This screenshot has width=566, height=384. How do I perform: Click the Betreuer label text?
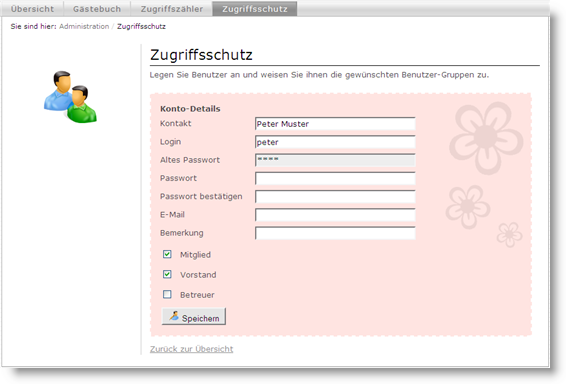point(197,295)
